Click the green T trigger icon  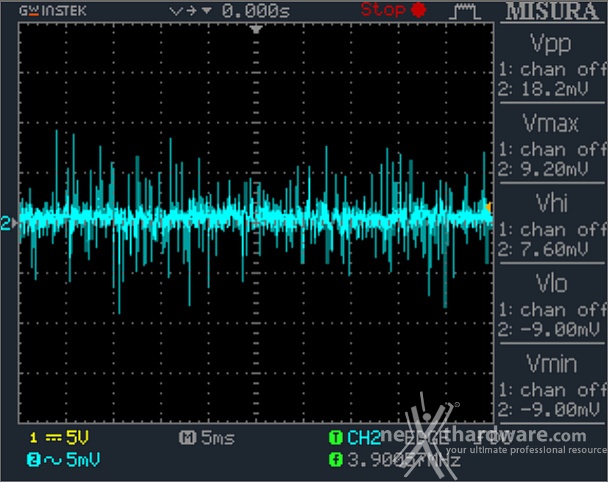click(336, 438)
